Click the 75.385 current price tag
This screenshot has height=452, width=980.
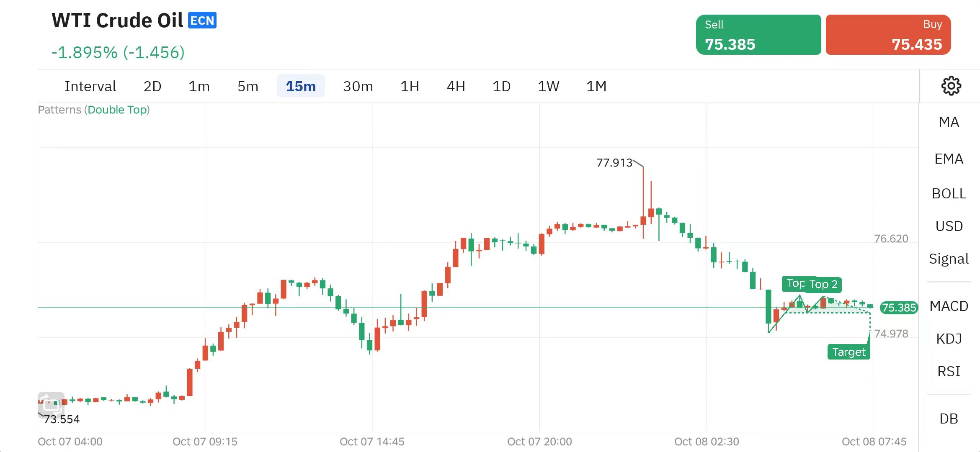pos(899,308)
